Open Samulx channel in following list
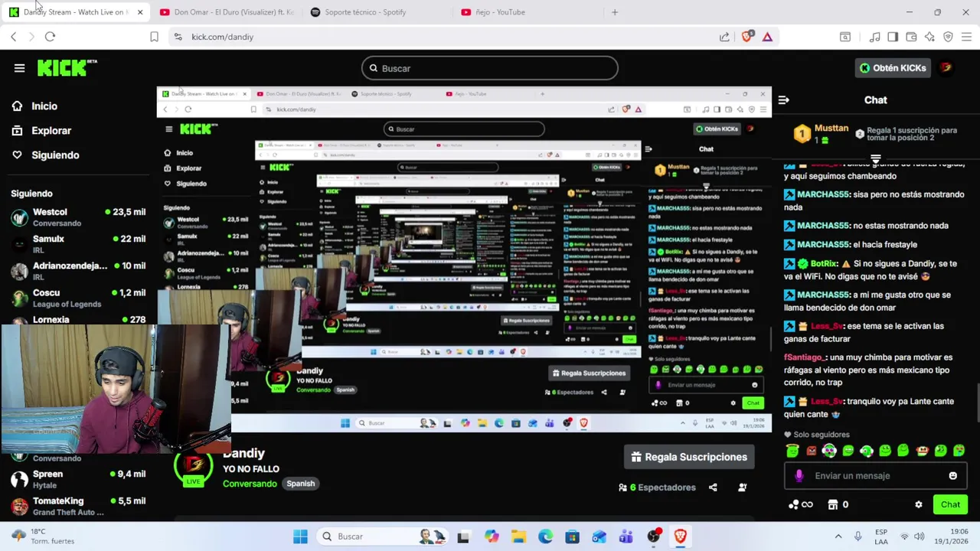980x551 pixels. click(77, 244)
